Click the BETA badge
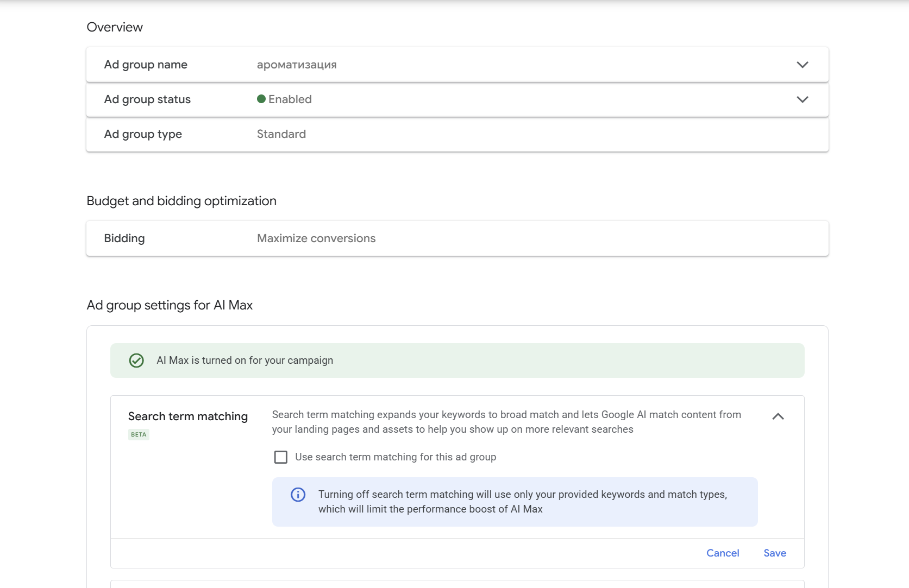Viewport: 909px width, 588px height. pyautogui.click(x=139, y=434)
